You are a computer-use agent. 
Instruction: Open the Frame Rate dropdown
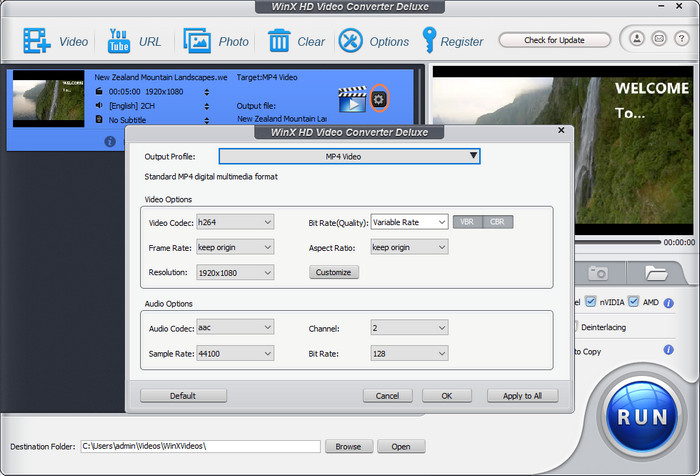[235, 247]
